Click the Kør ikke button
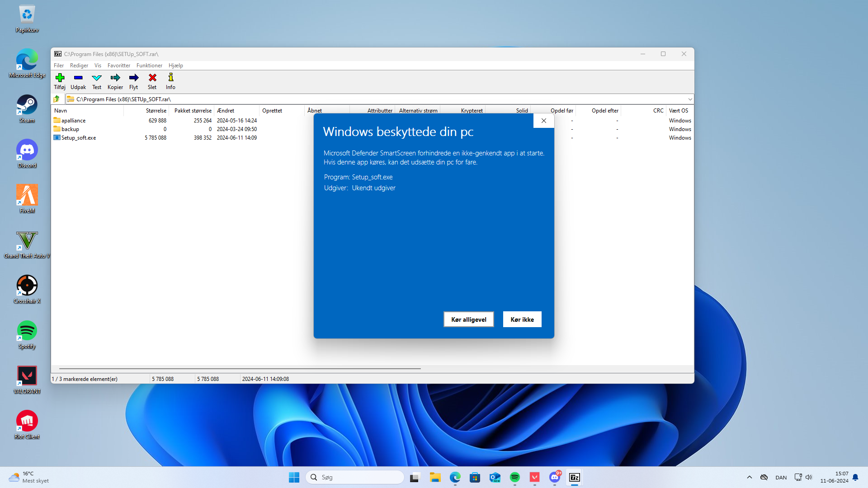This screenshot has width=868, height=488. coord(522,319)
